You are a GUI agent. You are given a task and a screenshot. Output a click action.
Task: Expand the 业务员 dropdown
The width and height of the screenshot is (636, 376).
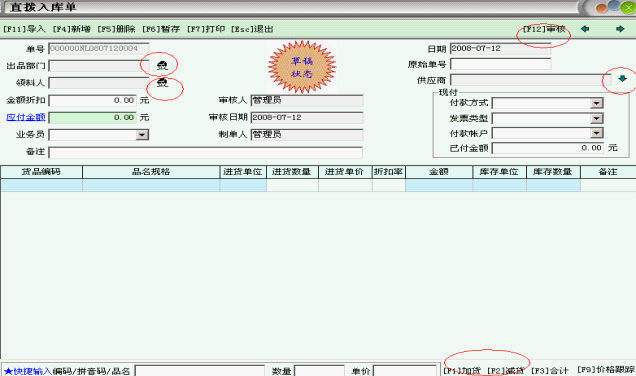coord(142,135)
